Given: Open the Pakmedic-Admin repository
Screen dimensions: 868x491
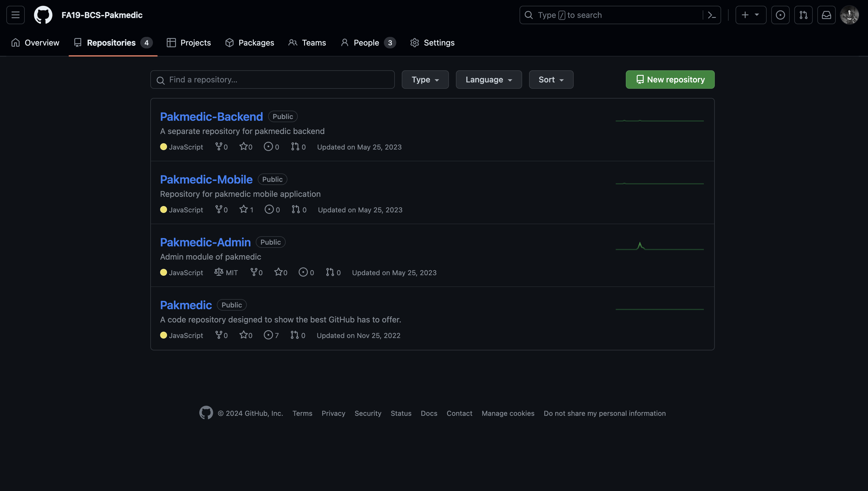Looking at the screenshot, I should (205, 242).
